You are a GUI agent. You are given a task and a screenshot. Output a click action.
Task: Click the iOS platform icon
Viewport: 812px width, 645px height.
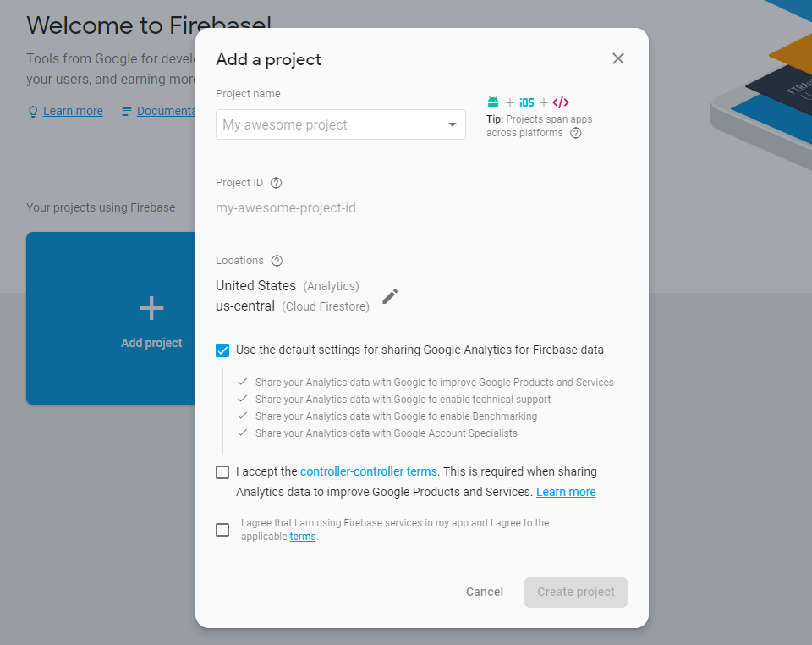click(527, 102)
